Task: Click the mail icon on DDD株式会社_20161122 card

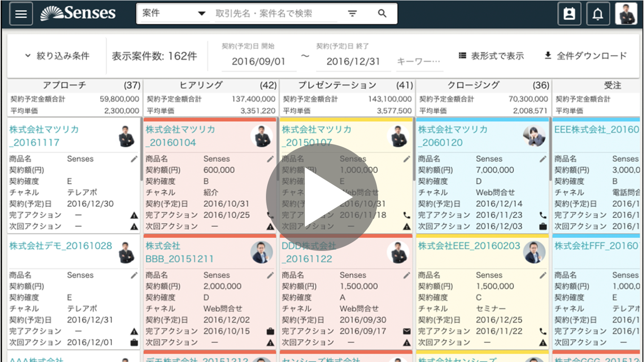Action: [406, 332]
